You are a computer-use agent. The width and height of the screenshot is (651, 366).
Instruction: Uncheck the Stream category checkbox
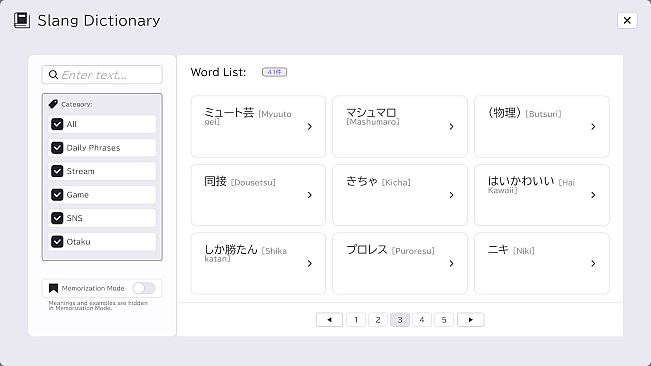[x=57, y=171]
